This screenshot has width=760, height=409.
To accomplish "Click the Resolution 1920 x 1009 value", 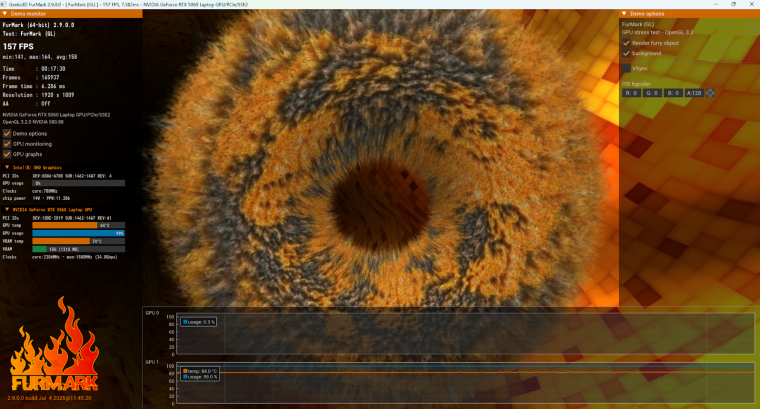I will coord(58,95).
